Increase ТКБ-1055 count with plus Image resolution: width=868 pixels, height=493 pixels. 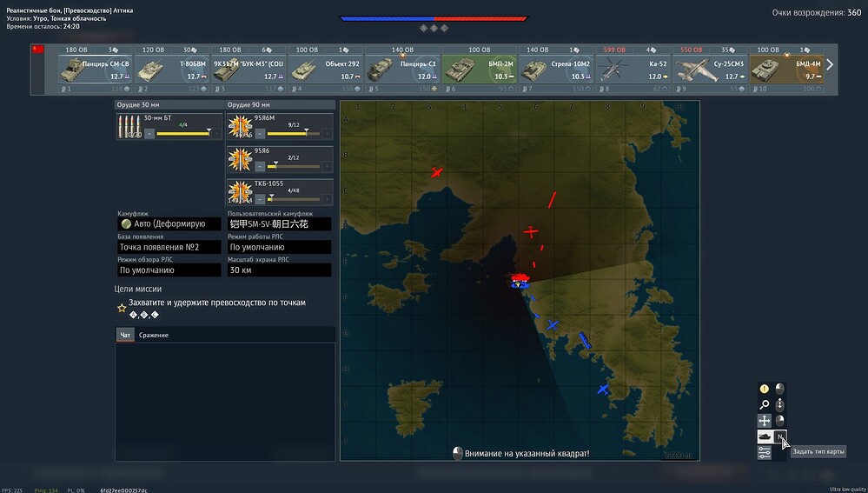328,199
